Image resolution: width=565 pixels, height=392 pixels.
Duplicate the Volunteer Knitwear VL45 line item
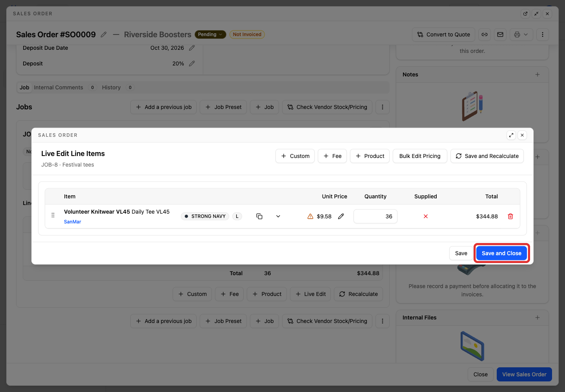point(259,216)
